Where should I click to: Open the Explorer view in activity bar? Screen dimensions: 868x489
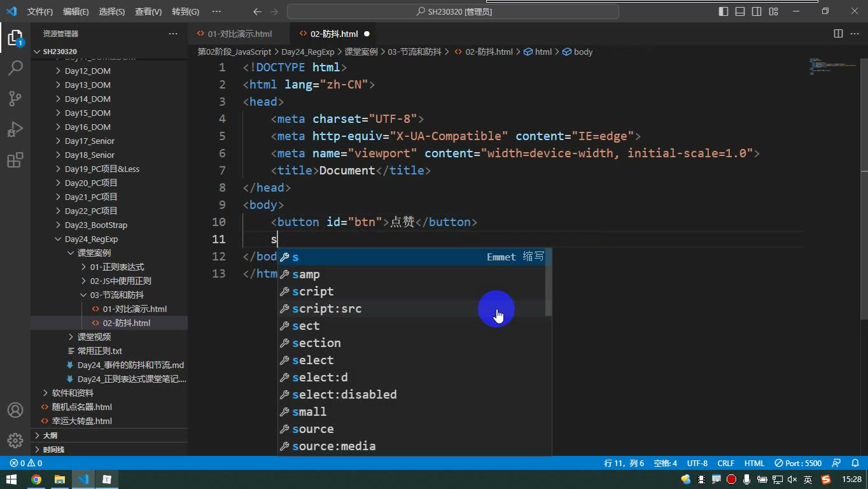(x=15, y=38)
